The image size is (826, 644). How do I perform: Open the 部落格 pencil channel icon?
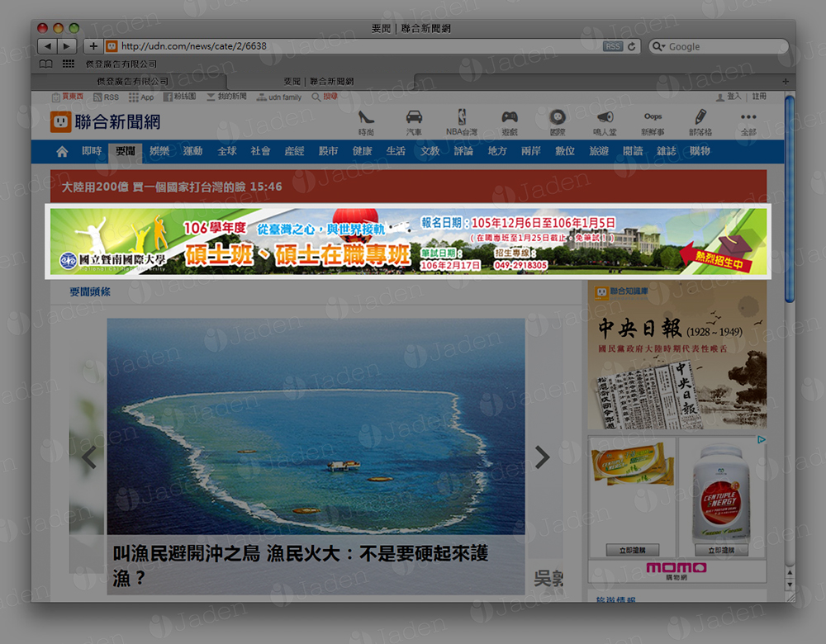700,123
